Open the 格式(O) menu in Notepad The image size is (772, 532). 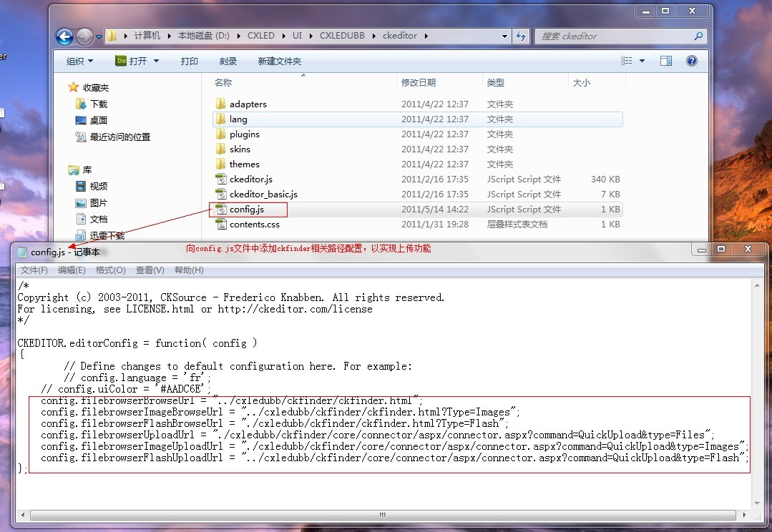click(x=110, y=270)
